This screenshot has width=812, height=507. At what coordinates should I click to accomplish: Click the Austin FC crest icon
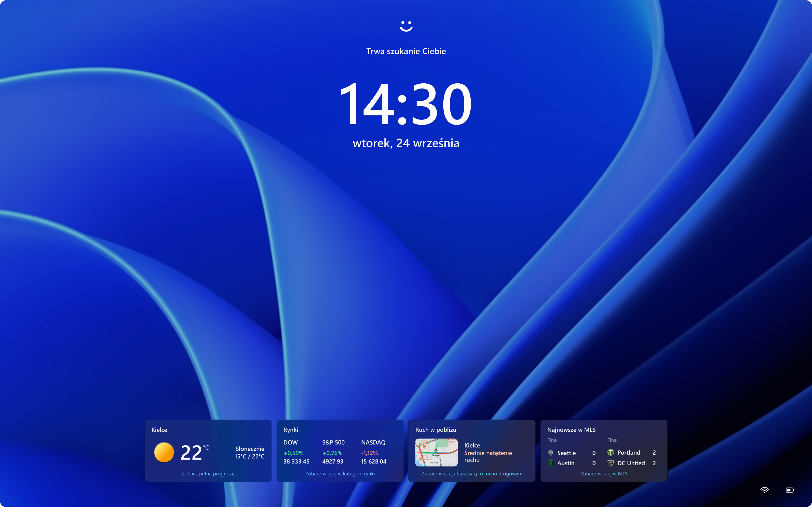[x=550, y=463]
